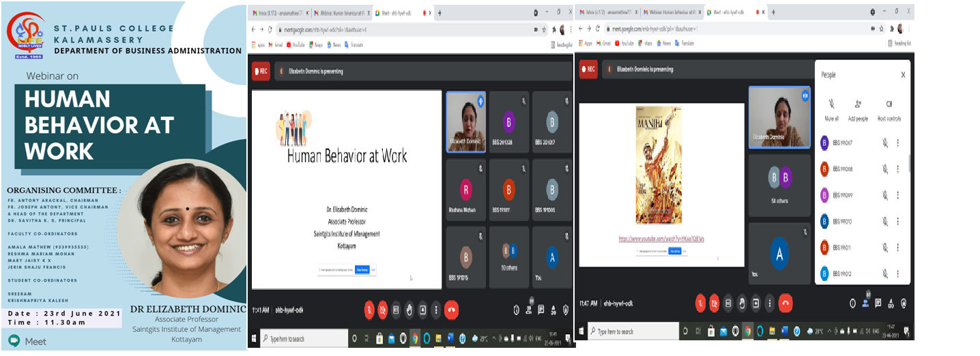
Task: Open chat panel in right Meet window
Action: [x=878, y=302]
